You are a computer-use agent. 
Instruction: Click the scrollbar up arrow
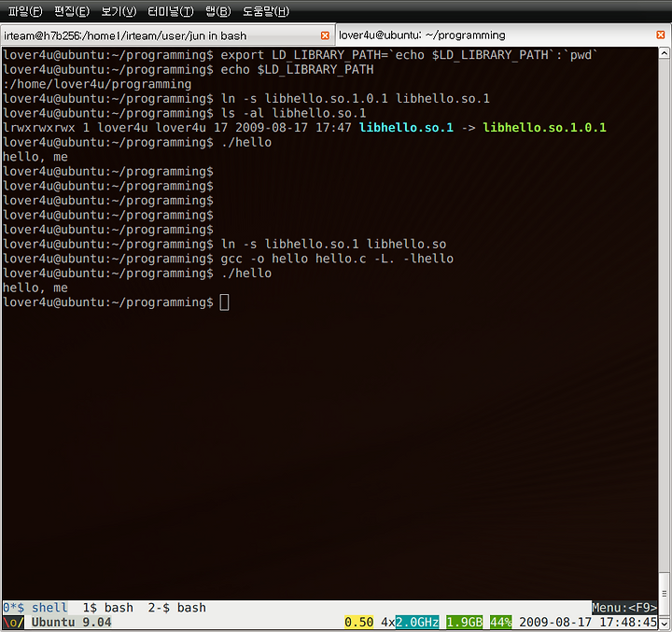(x=665, y=53)
